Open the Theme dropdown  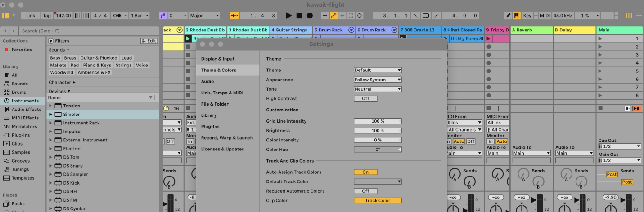pos(378,70)
